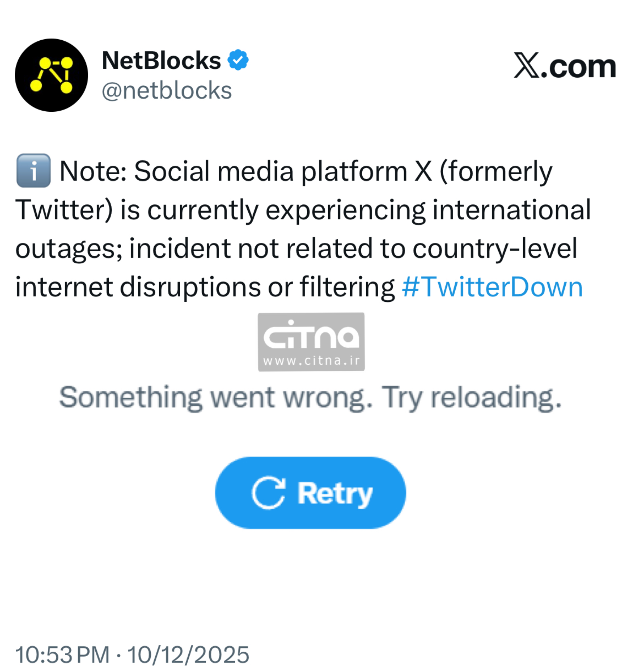This screenshot has height=671, width=644.
Task: Click the word 'international' in the tweet
Action: coord(512,209)
